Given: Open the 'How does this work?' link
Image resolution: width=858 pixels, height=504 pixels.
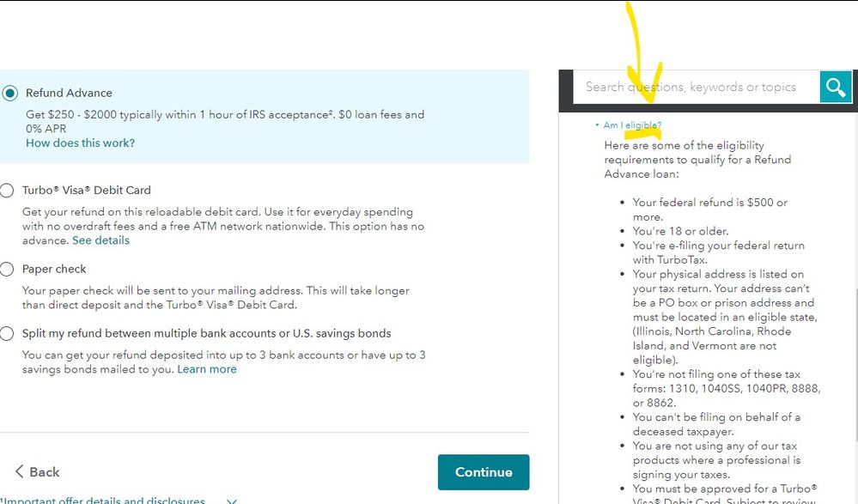Looking at the screenshot, I should coord(81,143).
